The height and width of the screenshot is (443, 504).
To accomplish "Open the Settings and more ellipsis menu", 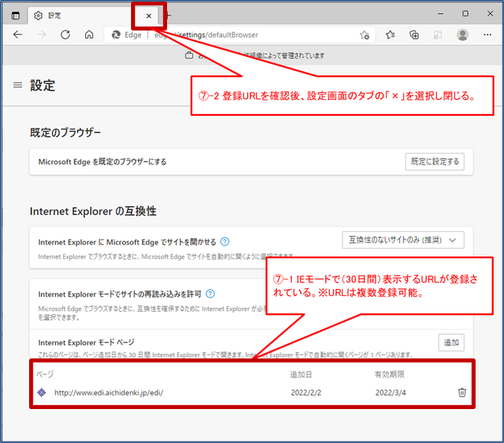I will (x=487, y=35).
